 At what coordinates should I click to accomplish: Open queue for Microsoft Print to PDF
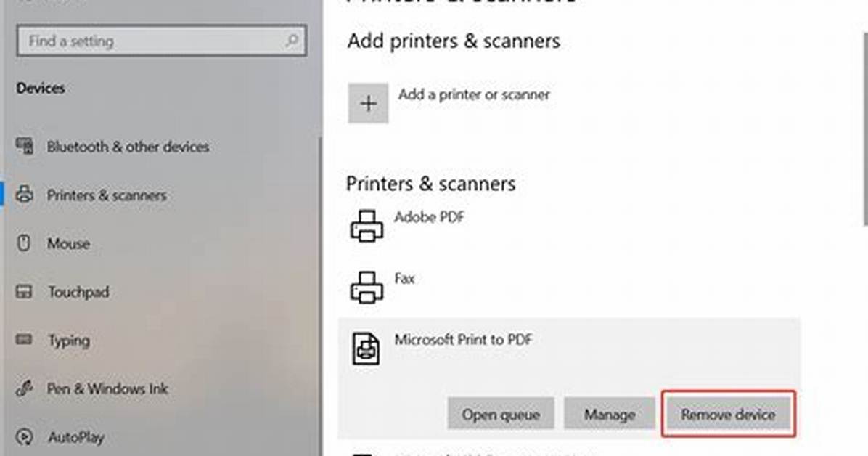(x=501, y=414)
